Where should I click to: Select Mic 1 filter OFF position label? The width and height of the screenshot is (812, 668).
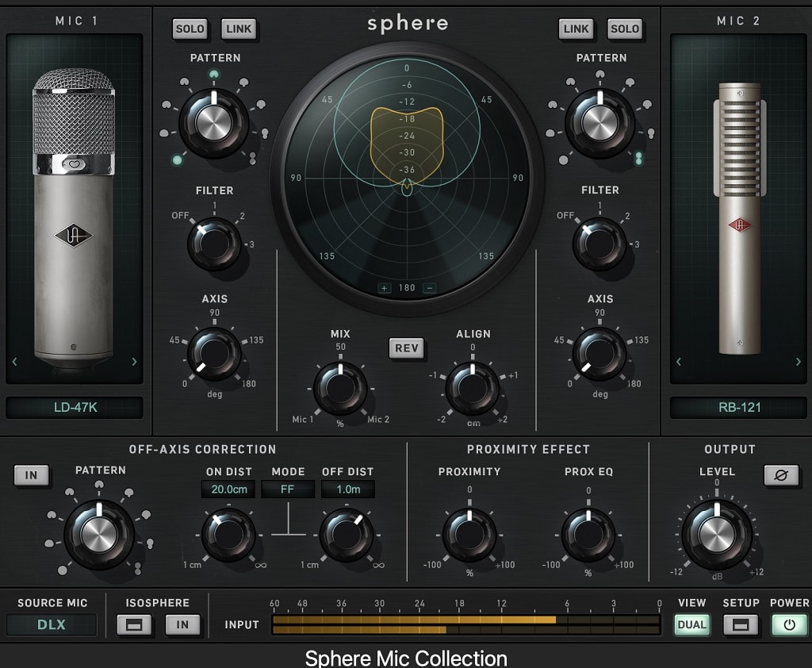point(180,215)
